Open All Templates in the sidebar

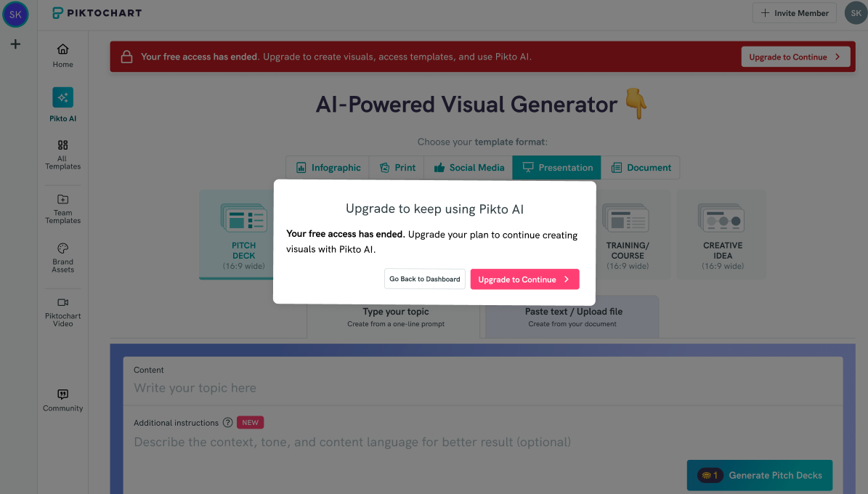[x=62, y=155]
